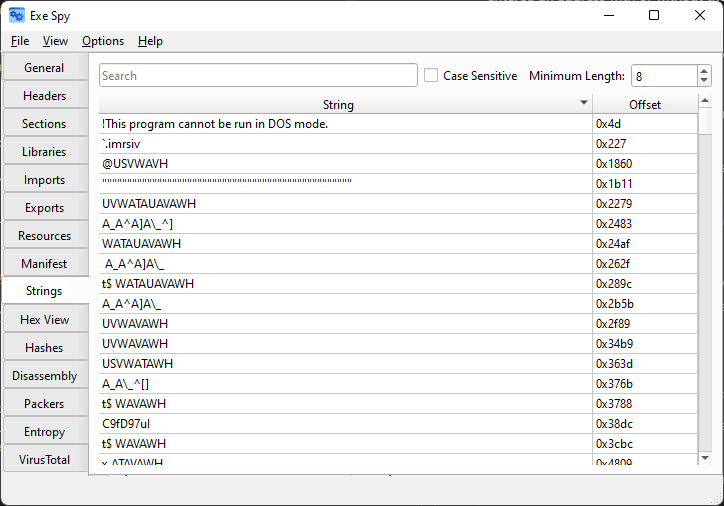
Task: Click the offset cell 0x3cbc
Action: click(645, 444)
